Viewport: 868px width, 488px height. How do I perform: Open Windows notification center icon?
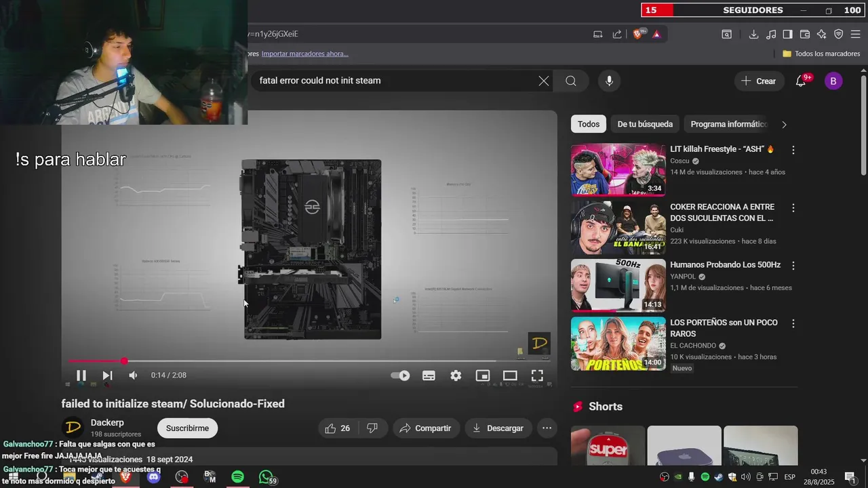850,477
